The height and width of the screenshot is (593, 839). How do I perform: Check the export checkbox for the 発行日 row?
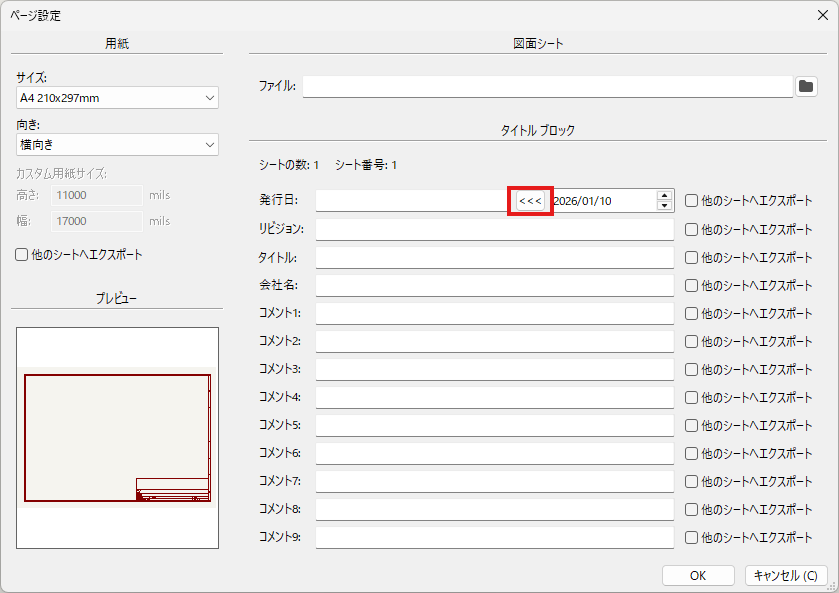tap(692, 201)
